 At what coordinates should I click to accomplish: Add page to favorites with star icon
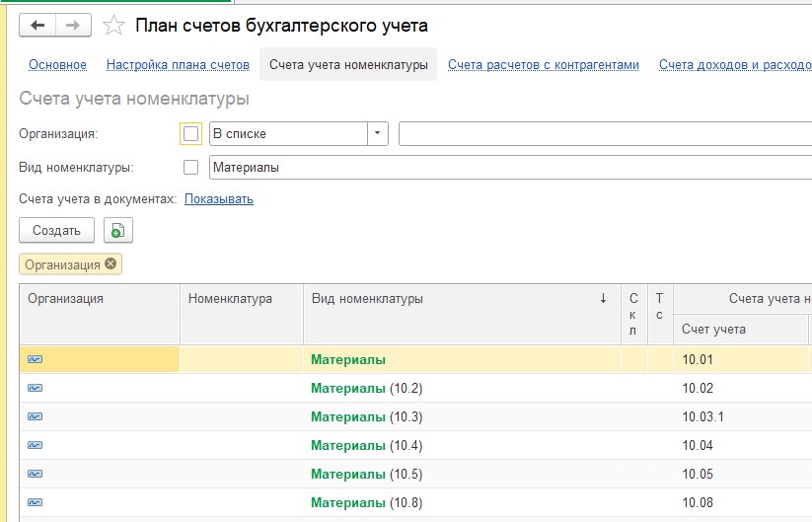click(113, 26)
